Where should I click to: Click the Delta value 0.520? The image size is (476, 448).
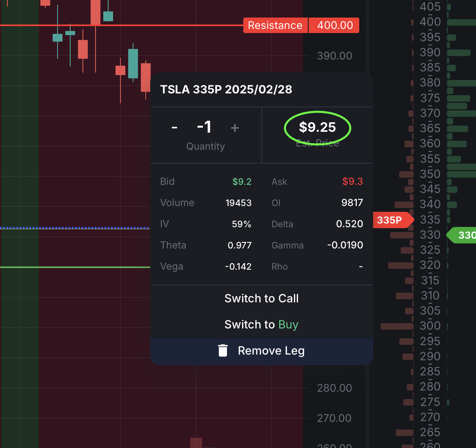pyautogui.click(x=349, y=224)
